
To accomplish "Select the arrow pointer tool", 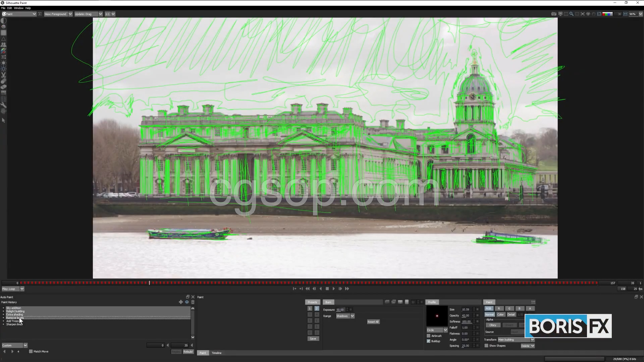I will tap(3, 120).
